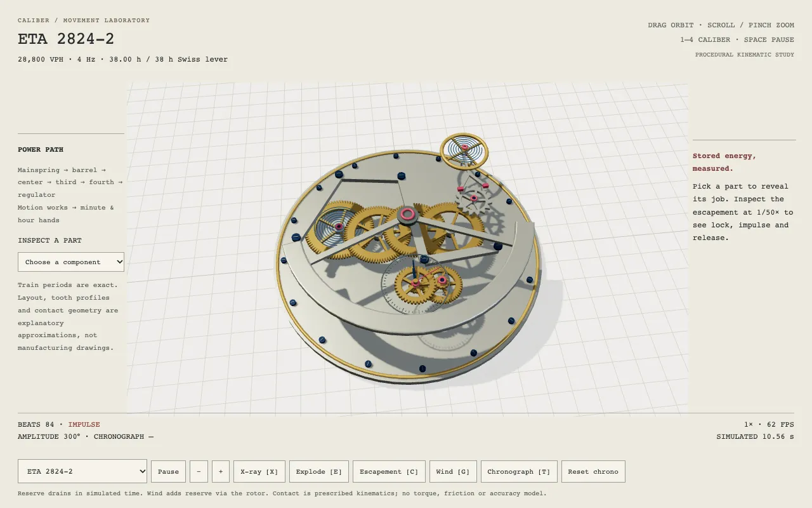This screenshot has width=812, height=508.
Task: Click the 'ETA 2824-2' heading
Action: click(x=66, y=39)
